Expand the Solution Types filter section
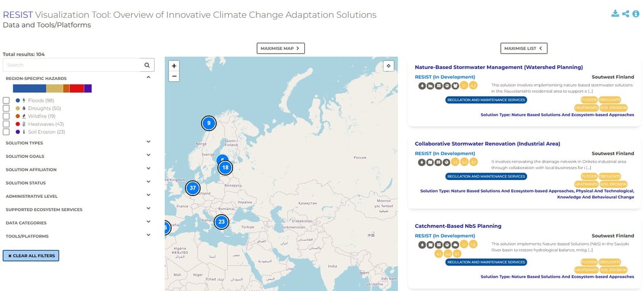This screenshot has width=644, height=291. click(78, 143)
